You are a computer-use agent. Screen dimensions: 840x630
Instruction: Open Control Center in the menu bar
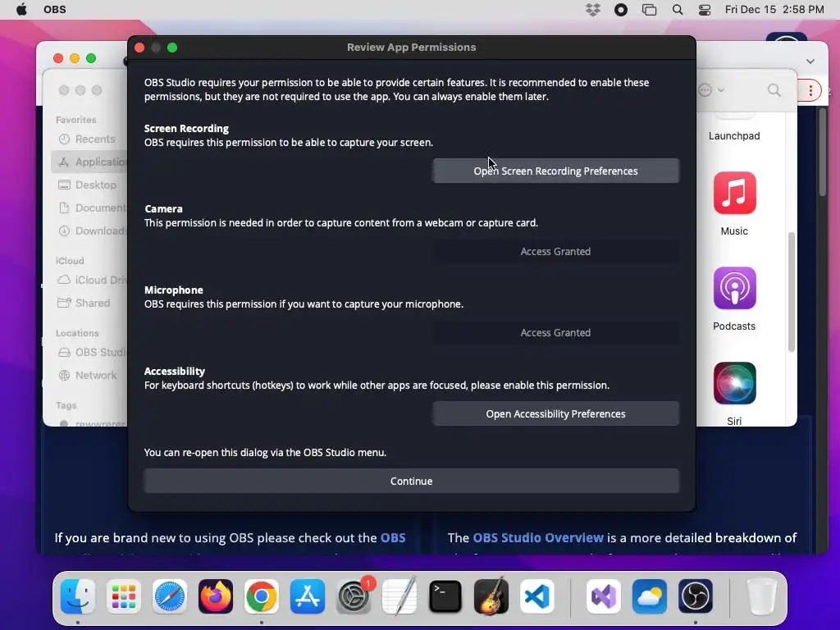click(x=705, y=10)
